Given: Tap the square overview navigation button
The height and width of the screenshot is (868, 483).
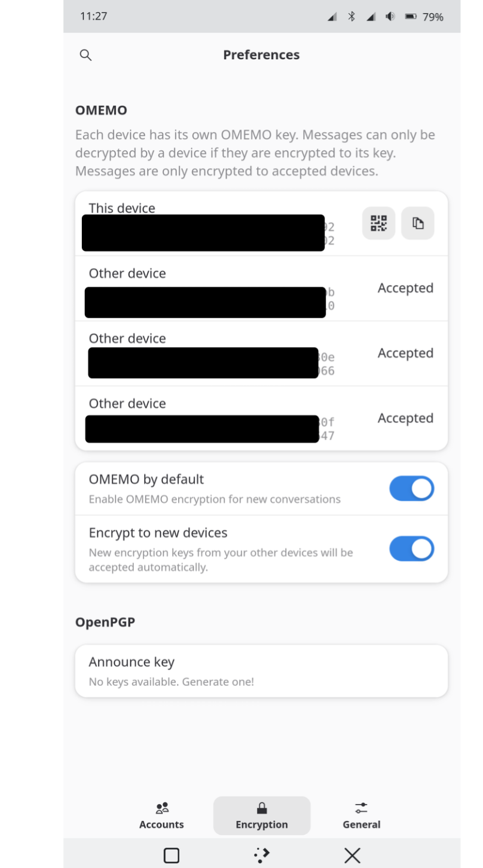Looking at the screenshot, I should click(172, 855).
